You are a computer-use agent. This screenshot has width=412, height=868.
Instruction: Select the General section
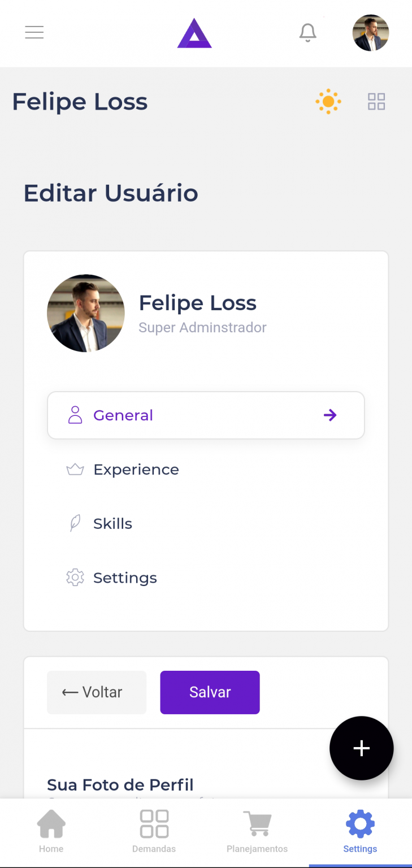(x=123, y=415)
